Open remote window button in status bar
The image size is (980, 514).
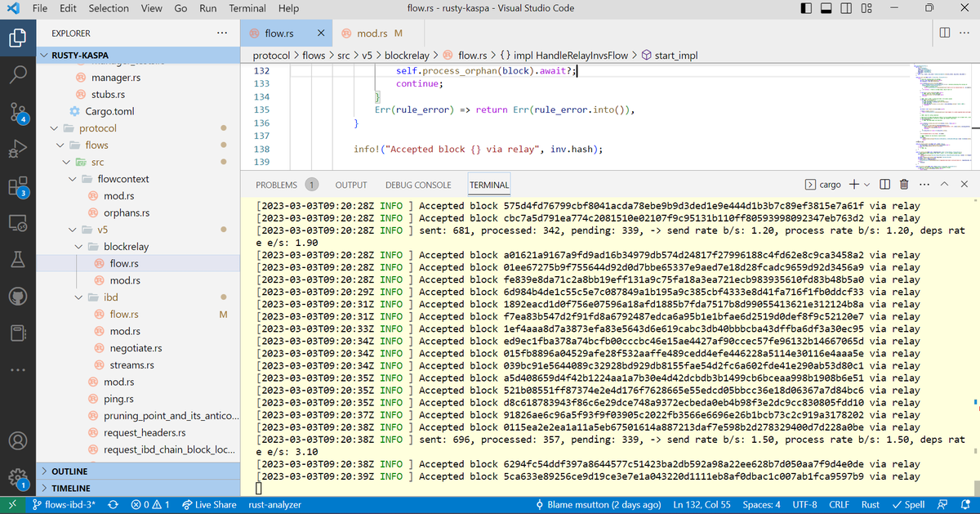tap(13, 504)
